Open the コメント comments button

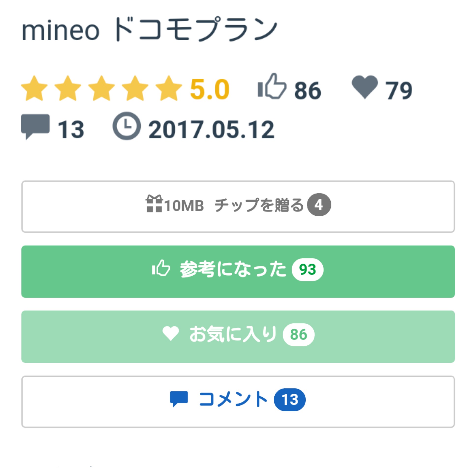pos(238,402)
